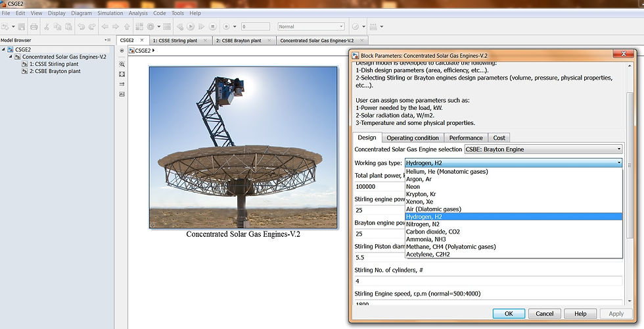Open the File menu
Image resolution: width=644 pixels, height=329 pixels.
6,13
